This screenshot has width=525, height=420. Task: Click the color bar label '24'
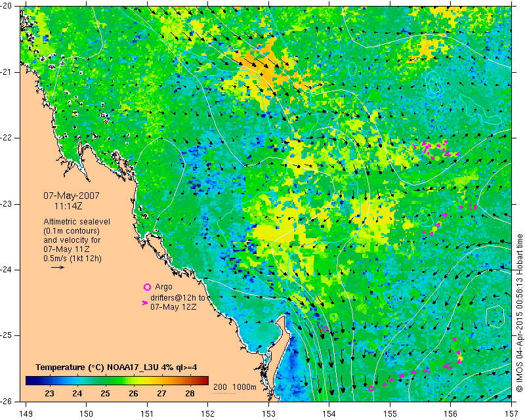[77, 394]
